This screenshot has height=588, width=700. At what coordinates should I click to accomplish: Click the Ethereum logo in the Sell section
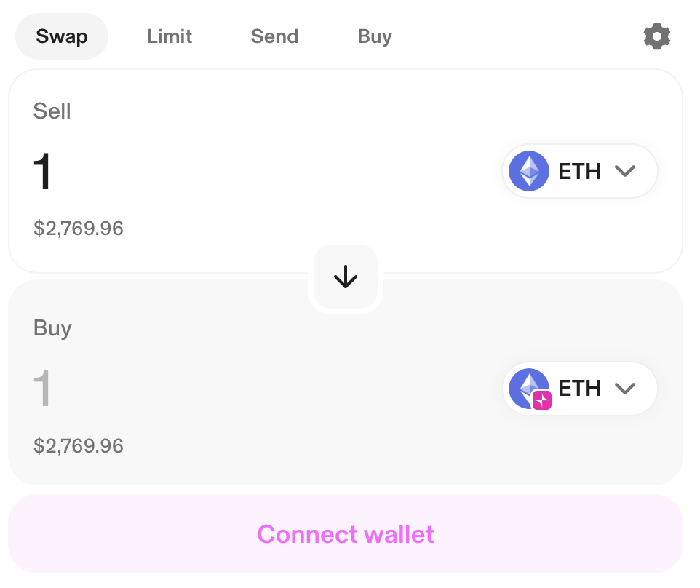pos(529,172)
